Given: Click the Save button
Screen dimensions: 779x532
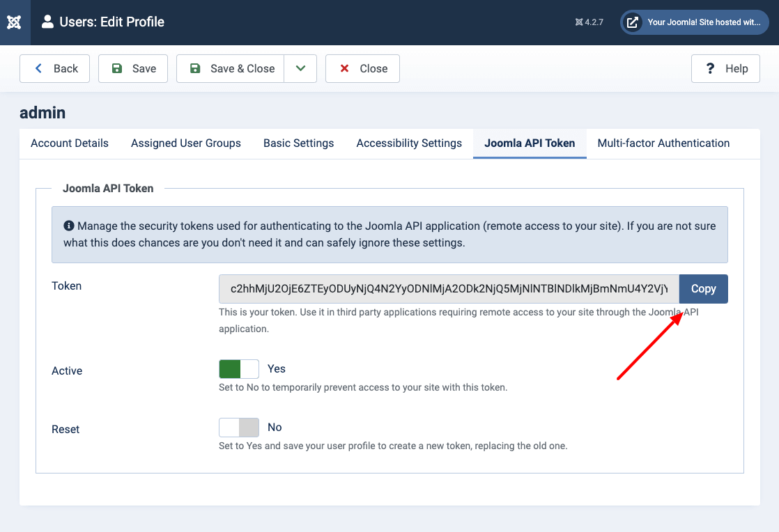Looking at the screenshot, I should [132, 68].
